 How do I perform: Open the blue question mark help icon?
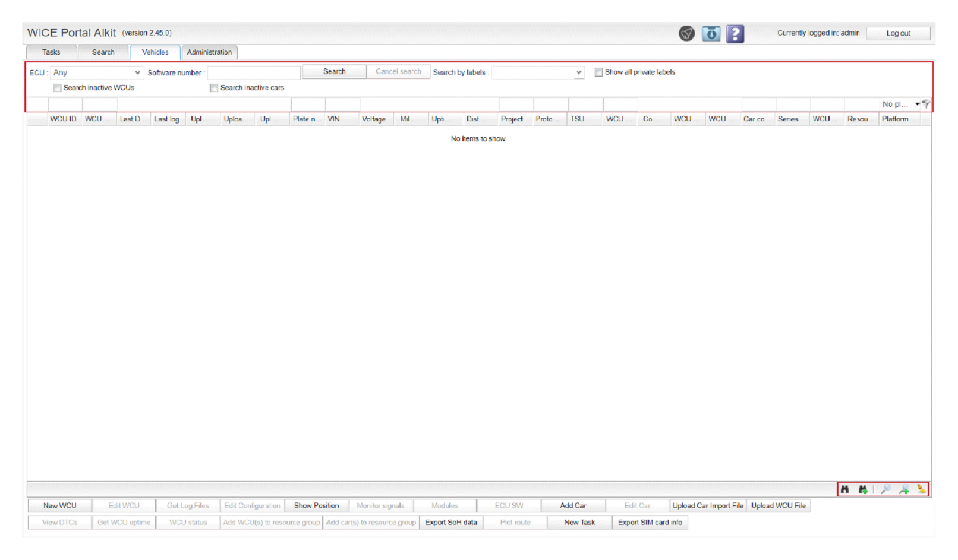735,34
